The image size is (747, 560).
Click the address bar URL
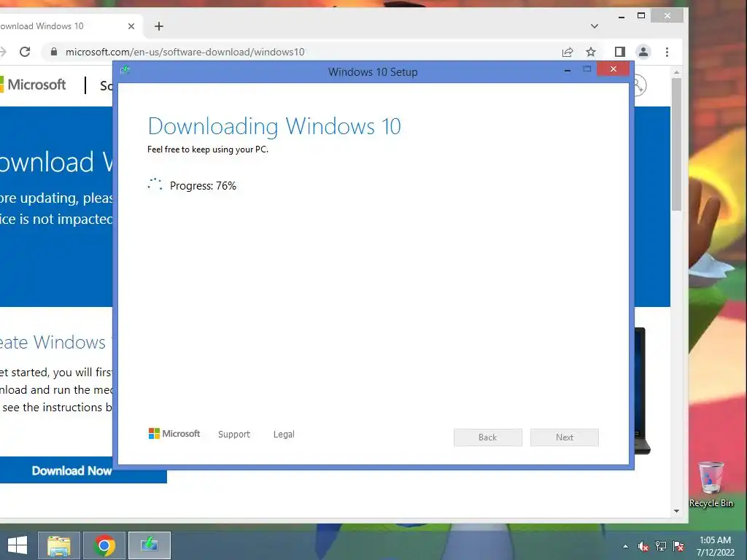point(185,52)
